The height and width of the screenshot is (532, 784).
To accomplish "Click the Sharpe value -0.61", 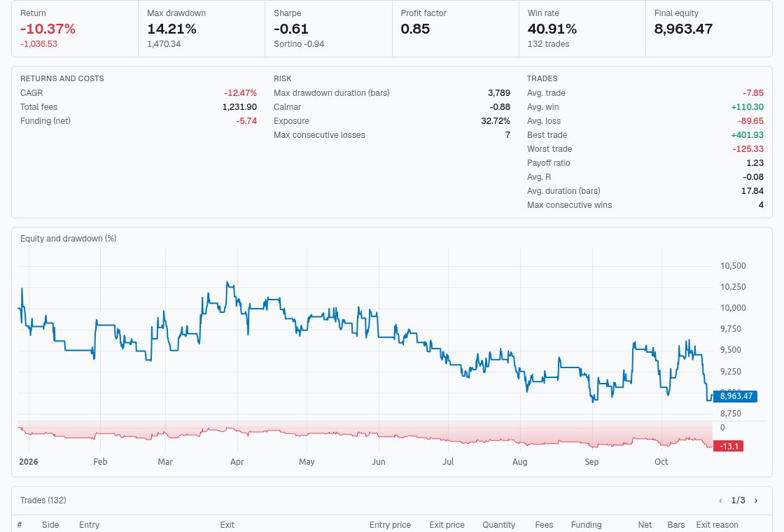I will click(291, 29).
